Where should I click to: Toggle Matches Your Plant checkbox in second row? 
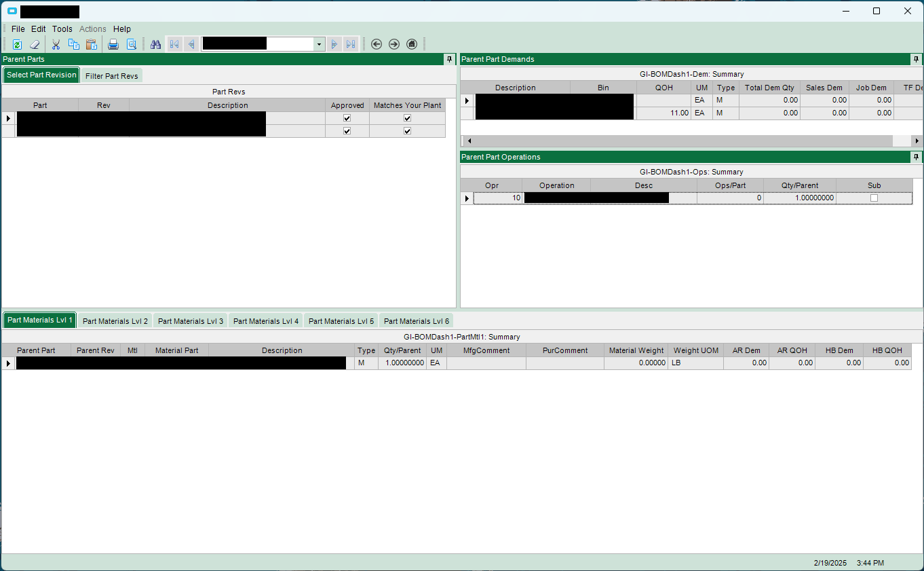(407, 131)
